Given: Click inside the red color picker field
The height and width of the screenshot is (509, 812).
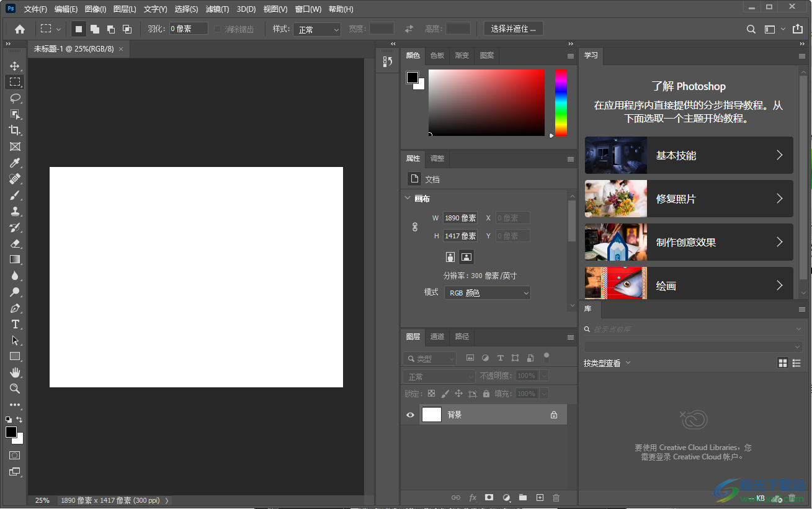Looking at the screenshot, I should pos(486,102).
